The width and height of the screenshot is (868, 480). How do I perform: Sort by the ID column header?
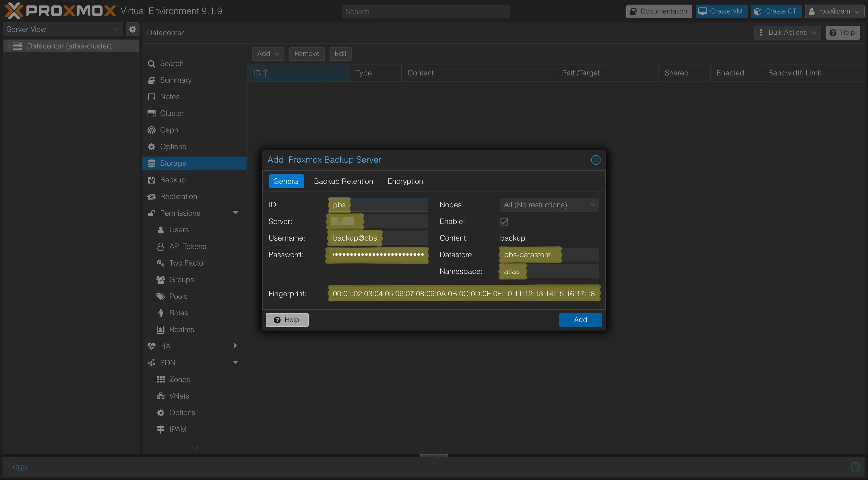tap(299, 73)
